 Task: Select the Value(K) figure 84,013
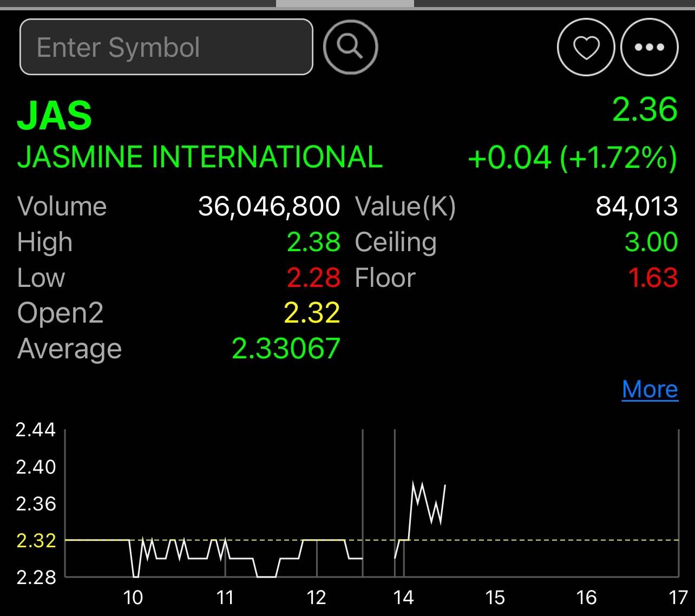(637, 206)
